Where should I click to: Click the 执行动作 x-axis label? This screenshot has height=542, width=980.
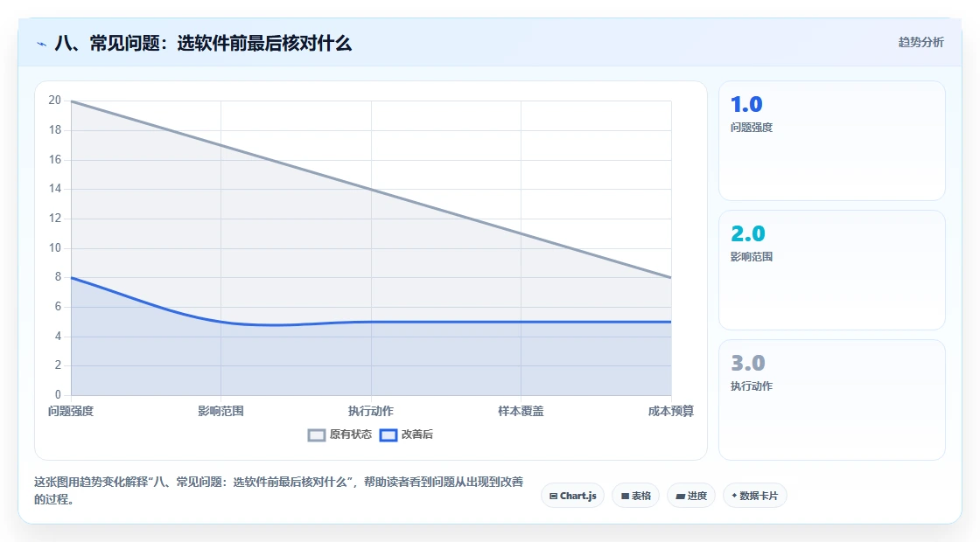click(x=371, y=411)
